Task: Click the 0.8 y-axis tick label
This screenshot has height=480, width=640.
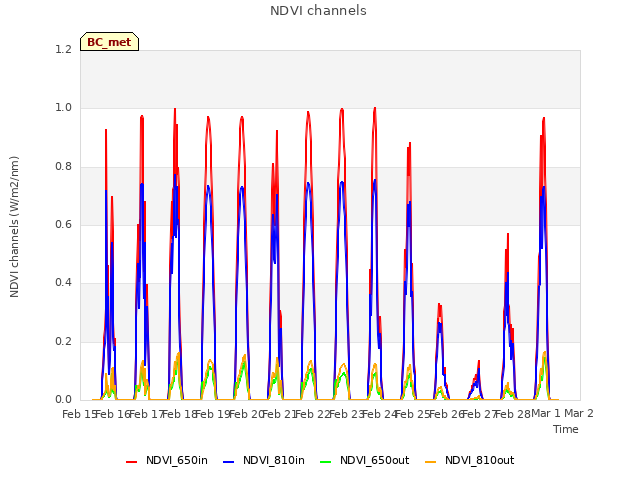Action: click(63, 167)
